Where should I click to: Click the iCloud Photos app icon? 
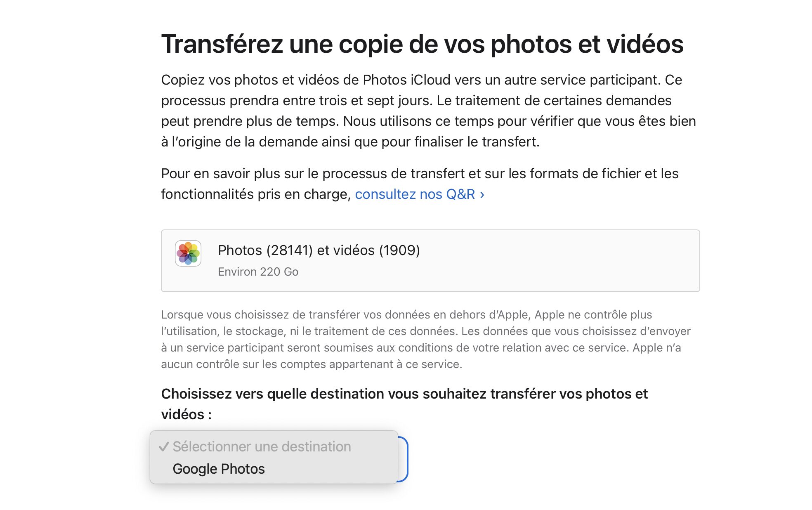click(188, 253)
